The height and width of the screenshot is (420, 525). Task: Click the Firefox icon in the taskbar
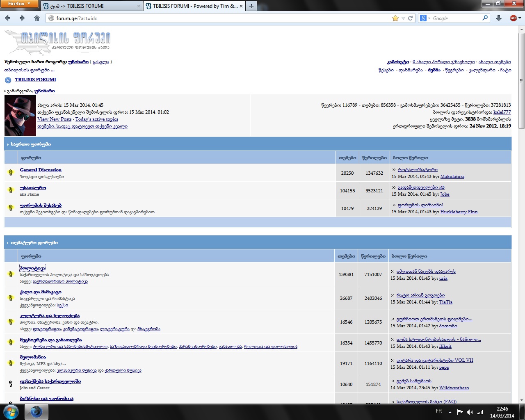click(x=37, y=411)
